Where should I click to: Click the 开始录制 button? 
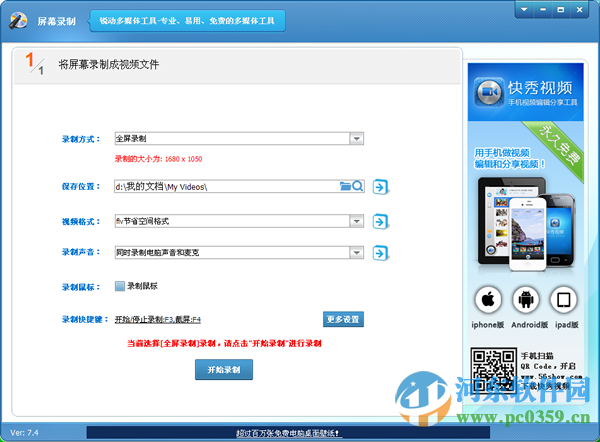tap(224, 370)
